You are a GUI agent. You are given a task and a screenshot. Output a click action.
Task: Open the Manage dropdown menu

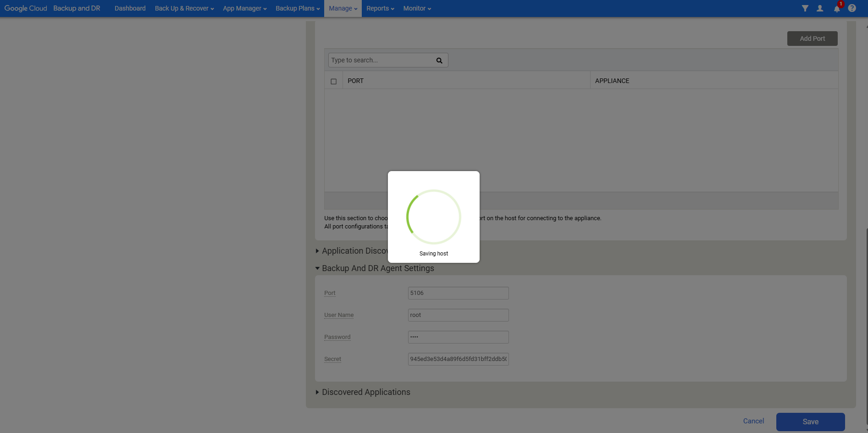(343, 8)
